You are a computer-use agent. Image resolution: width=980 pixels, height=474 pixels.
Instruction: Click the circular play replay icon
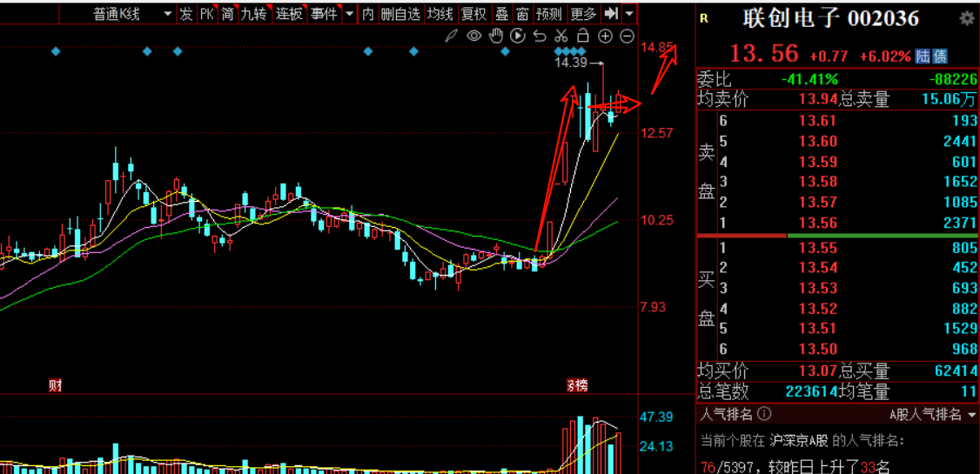click(518, 36)
